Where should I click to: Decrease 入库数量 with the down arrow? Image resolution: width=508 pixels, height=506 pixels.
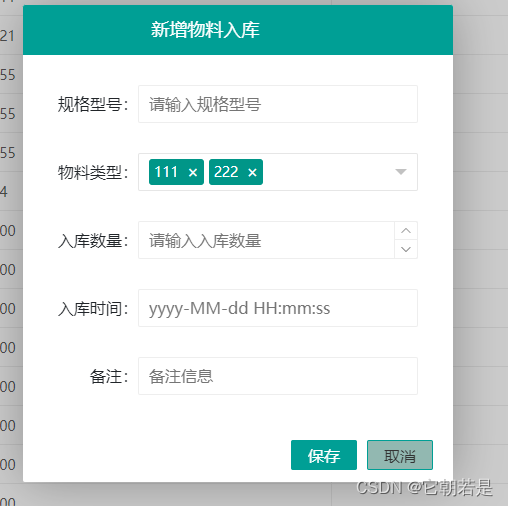point(406,249)
